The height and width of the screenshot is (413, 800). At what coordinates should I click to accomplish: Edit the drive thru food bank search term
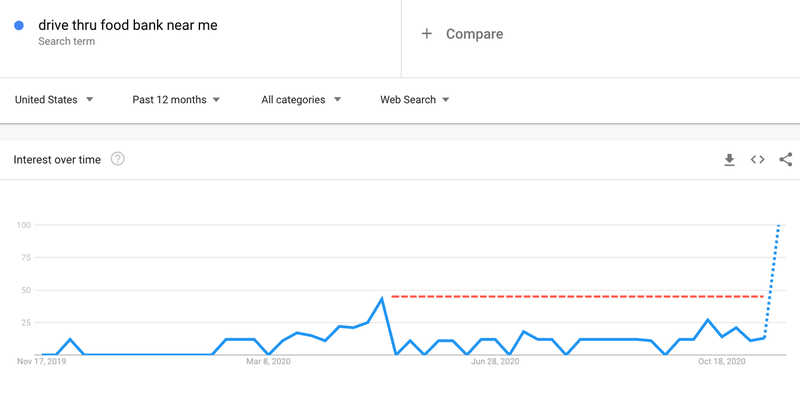pyautogui.click(x=128, y=25)
